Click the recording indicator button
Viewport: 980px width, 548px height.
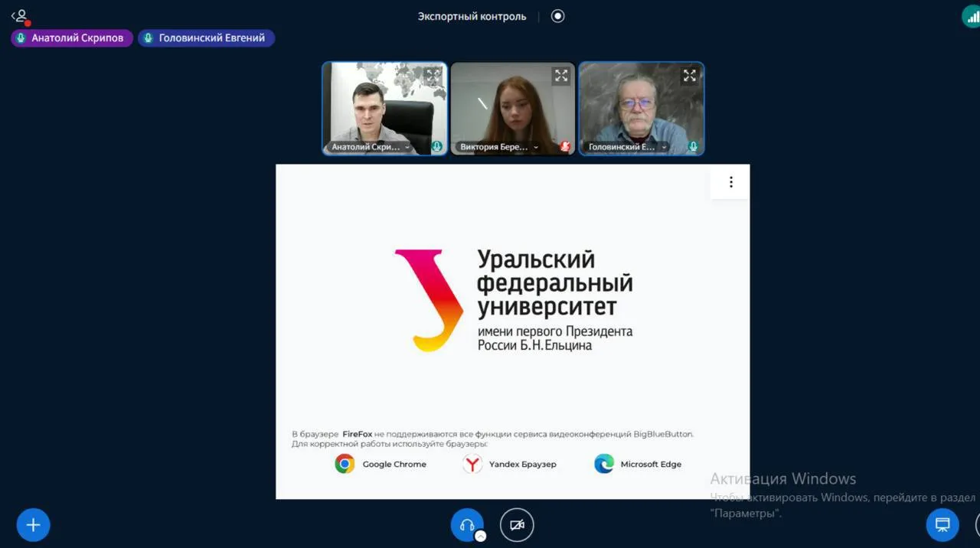click(557, 16)
